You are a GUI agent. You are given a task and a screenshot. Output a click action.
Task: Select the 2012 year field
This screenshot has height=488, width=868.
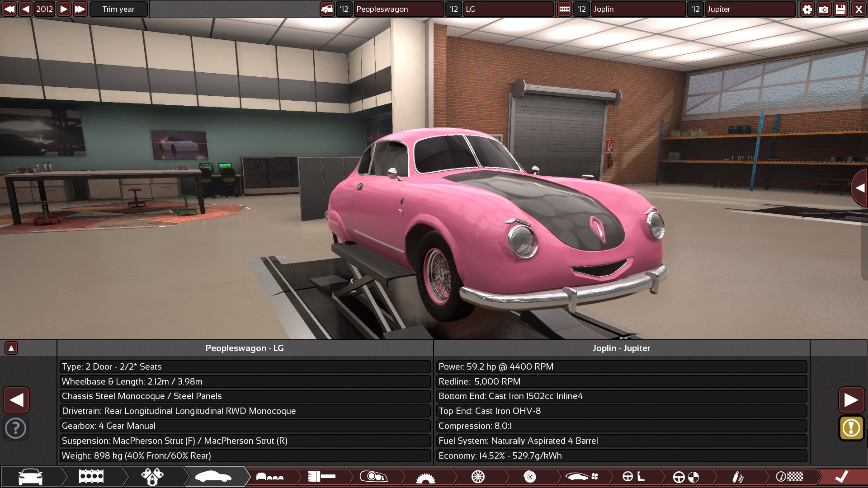[x=44, y=9]
